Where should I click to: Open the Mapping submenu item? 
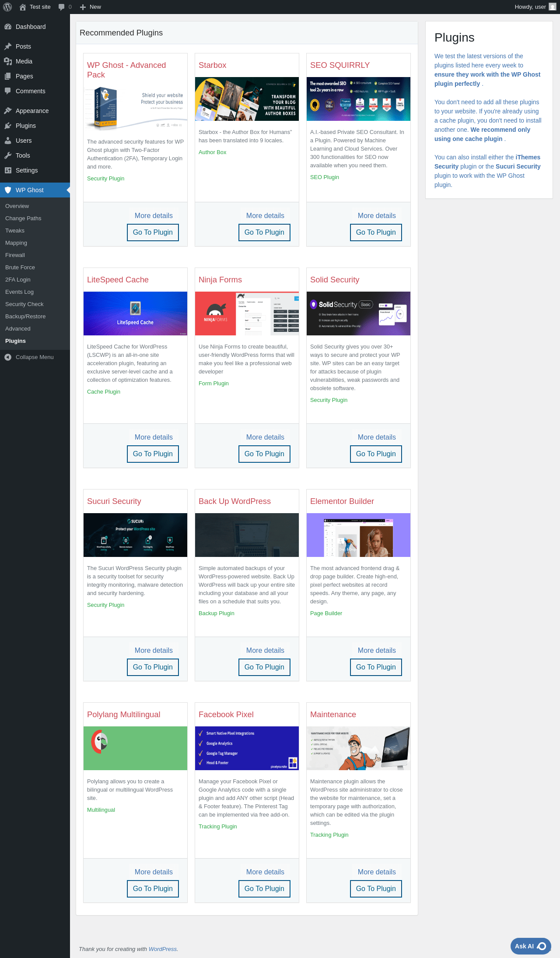(16, 243)
